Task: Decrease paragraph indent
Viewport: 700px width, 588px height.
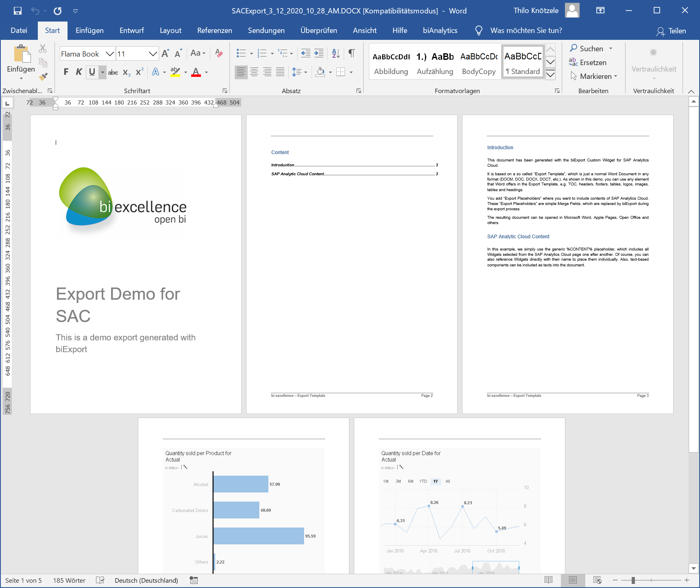Action: (x=305, y=53)
